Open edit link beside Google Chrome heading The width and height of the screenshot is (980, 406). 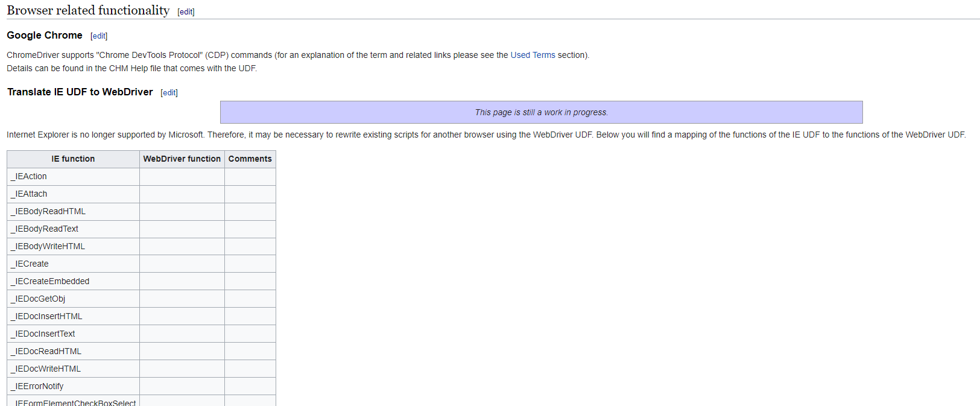click(99, 36)
